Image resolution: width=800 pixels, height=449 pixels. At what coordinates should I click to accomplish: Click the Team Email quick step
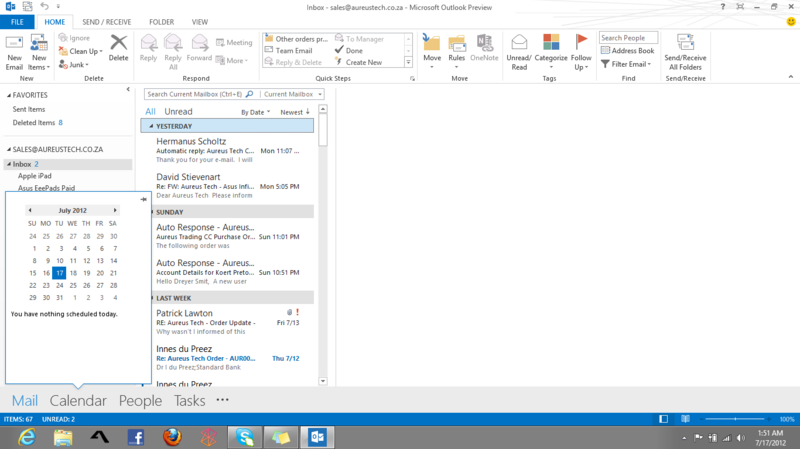click(289, 51)
